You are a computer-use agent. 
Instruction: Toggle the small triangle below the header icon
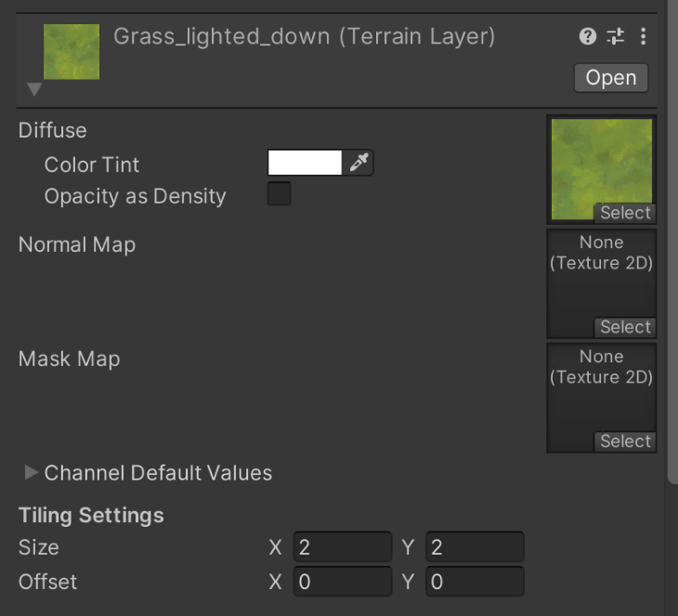34,90
